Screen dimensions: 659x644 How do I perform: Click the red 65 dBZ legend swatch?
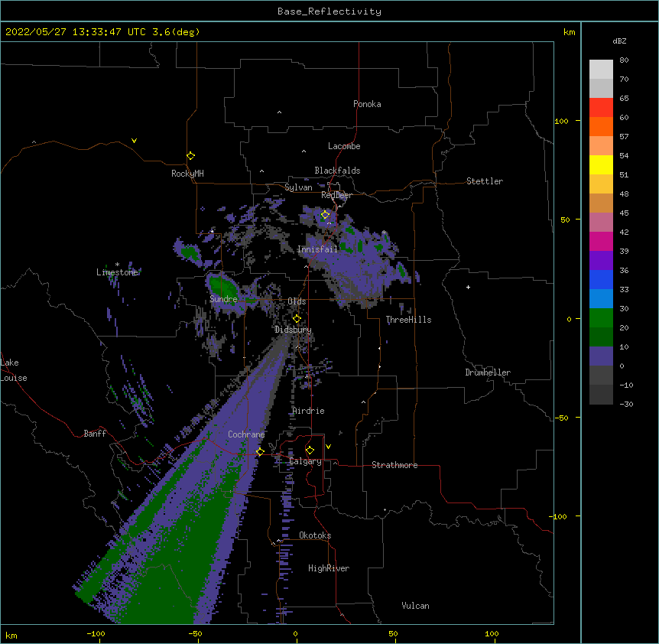coord(601,108)
